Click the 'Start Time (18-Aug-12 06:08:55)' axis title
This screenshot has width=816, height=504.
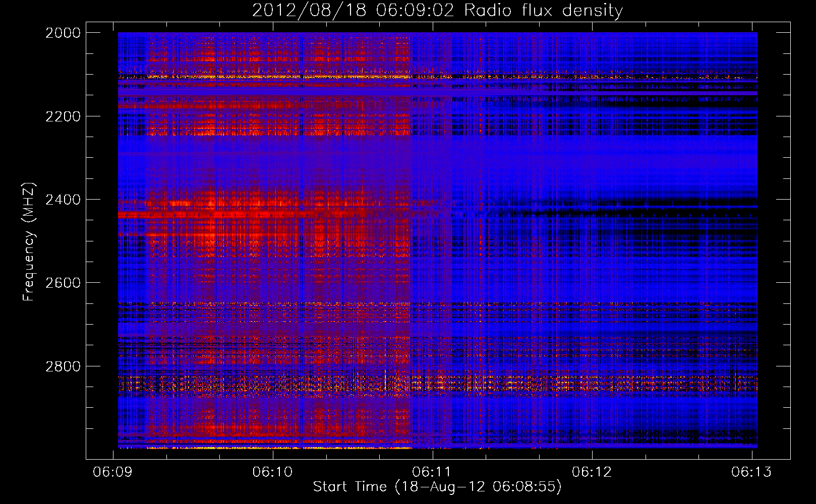tap(437, 487)
